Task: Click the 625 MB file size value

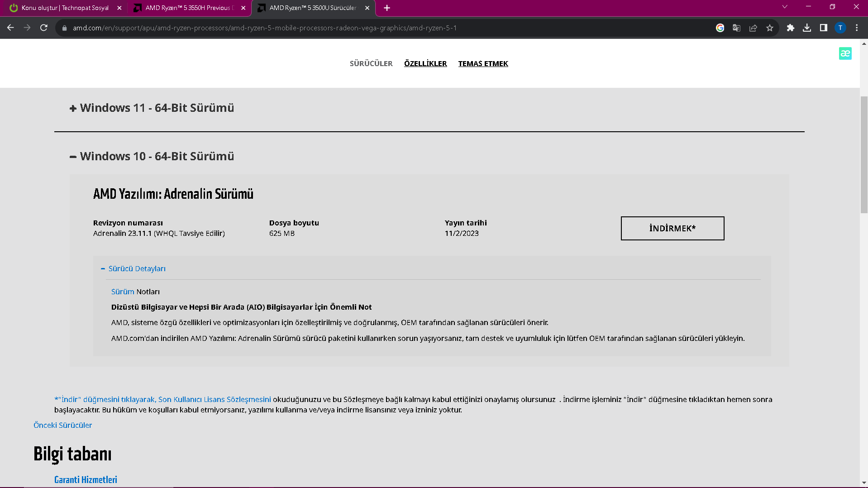Action: pos(282,234)
